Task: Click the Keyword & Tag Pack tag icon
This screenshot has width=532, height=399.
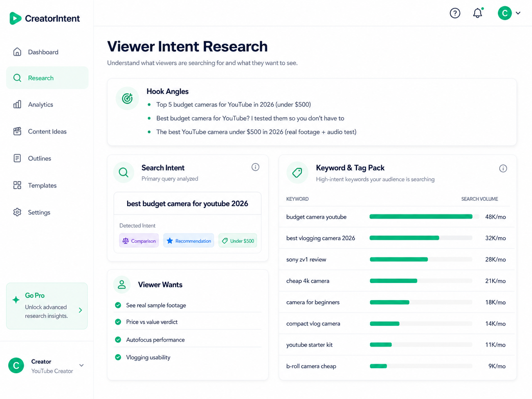Action: pyautogui.click(x=297, y=172)
